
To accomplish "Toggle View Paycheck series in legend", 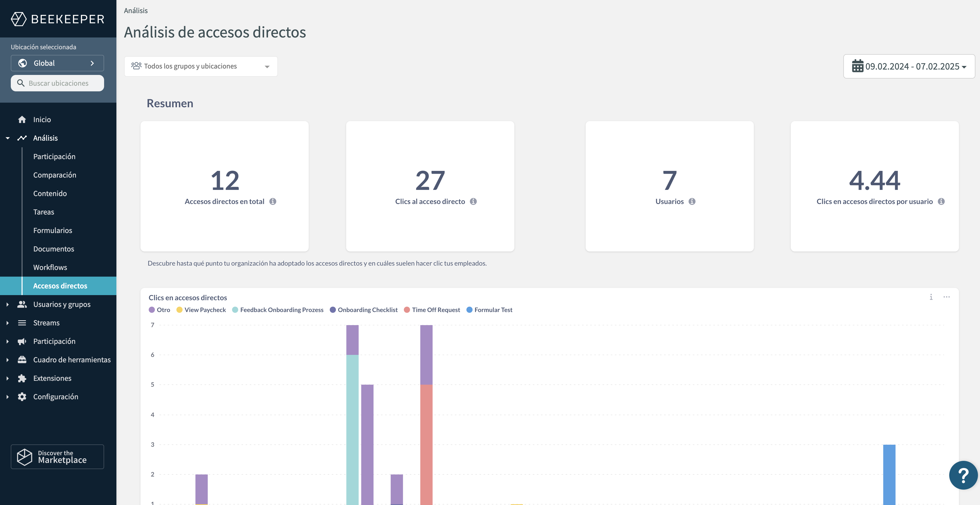I will coord(201,310).
